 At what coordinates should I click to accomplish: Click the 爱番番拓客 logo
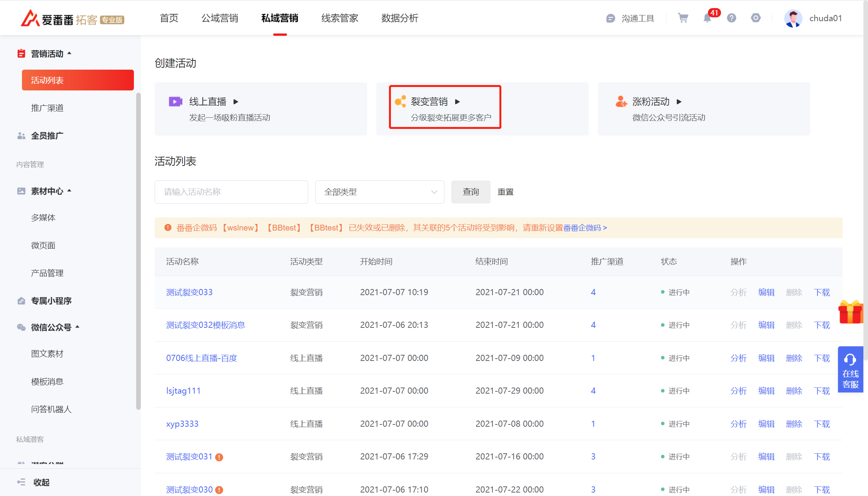(x=72, y=18)
